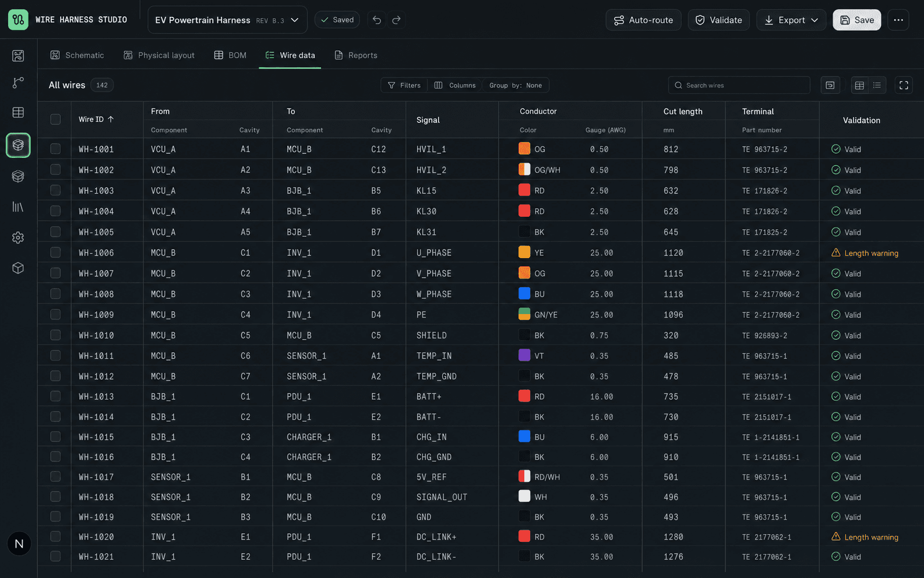The image size is (924, 578).
Task: Click the Saved status indicator
Action: [337, 20]
